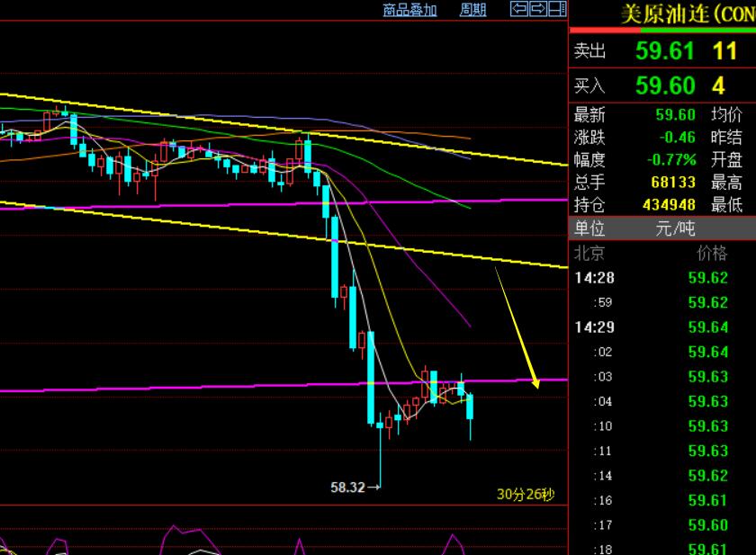Select the :59 tick row
The height and width of the screenshot is (555, 756).
pyautogui.click(x=662, y=302)
